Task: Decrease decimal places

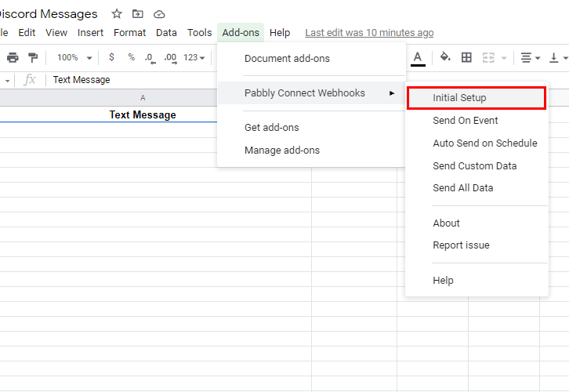Action: [150, 58]
